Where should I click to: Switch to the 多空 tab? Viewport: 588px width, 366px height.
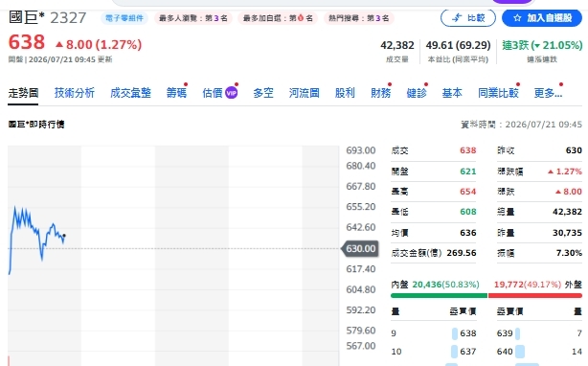click(263, 93)
